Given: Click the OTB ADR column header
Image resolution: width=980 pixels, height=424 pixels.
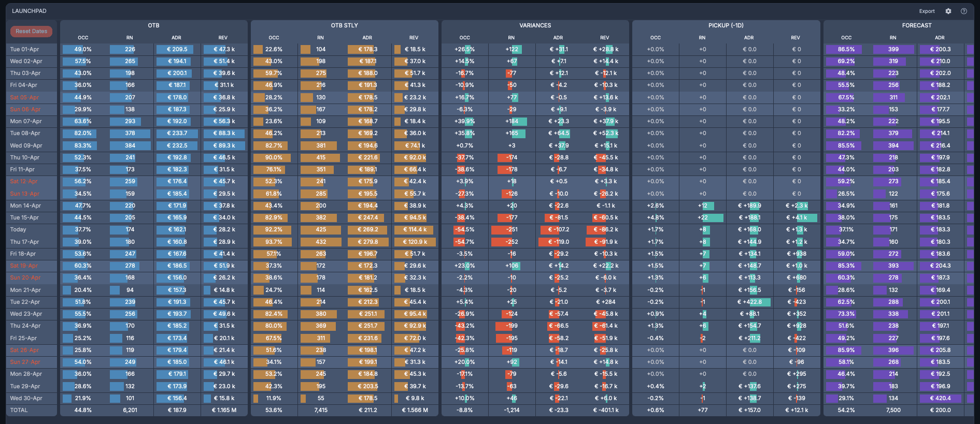Looking at the screenshot, I should [x=176, y=38].
